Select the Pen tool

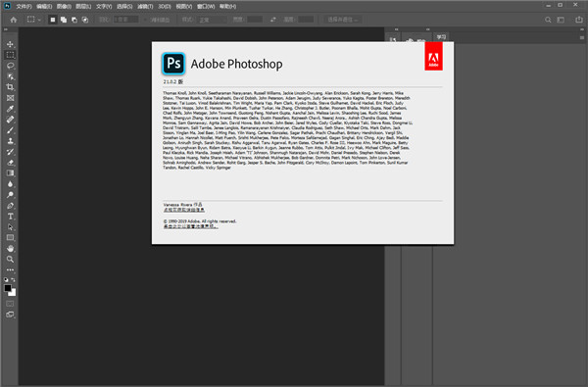pos(10,206)
